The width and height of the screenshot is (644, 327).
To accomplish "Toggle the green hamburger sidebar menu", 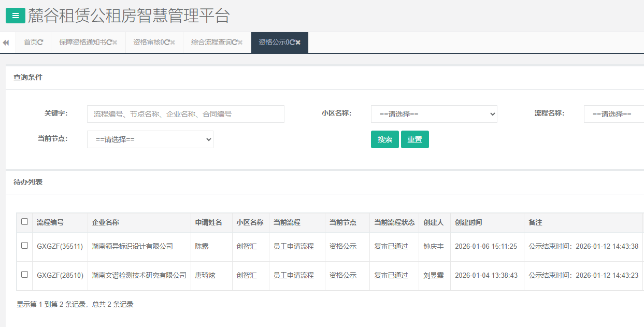I will pyautogui.click(x=15, y=16).
